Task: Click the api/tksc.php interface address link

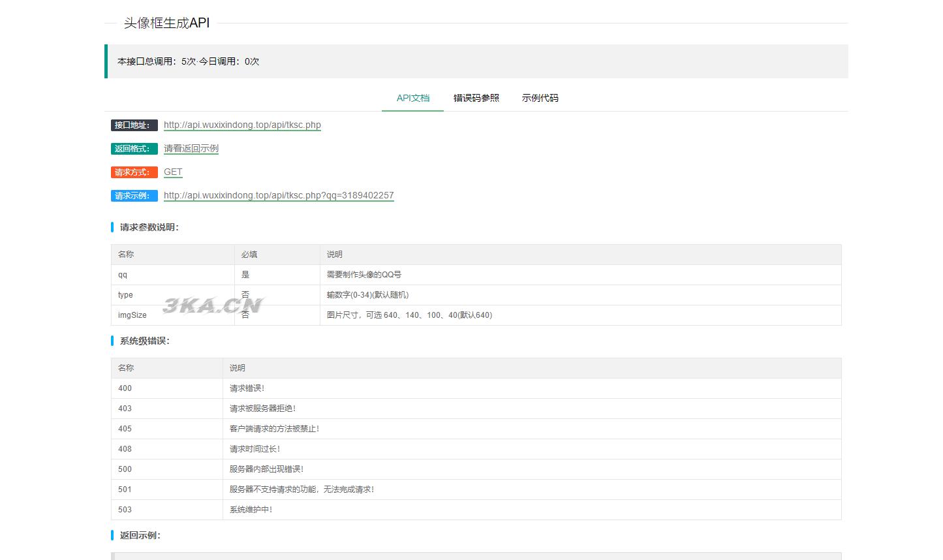Action: 242,125
